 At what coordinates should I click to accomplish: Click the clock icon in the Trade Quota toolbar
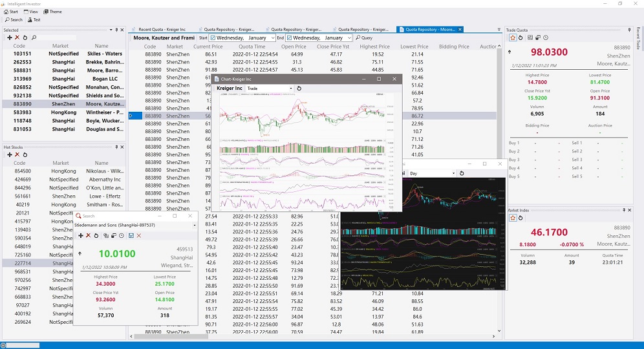click(546, 37)
